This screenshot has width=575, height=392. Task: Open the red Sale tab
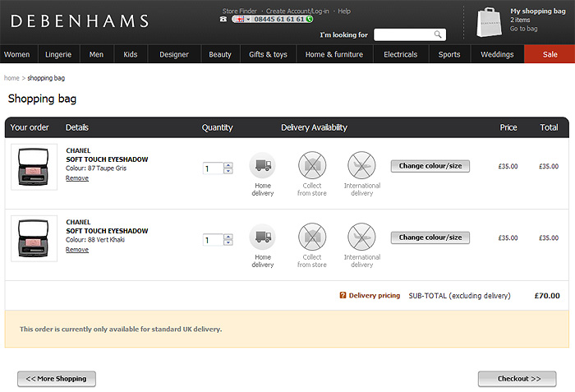click(550, 54)
